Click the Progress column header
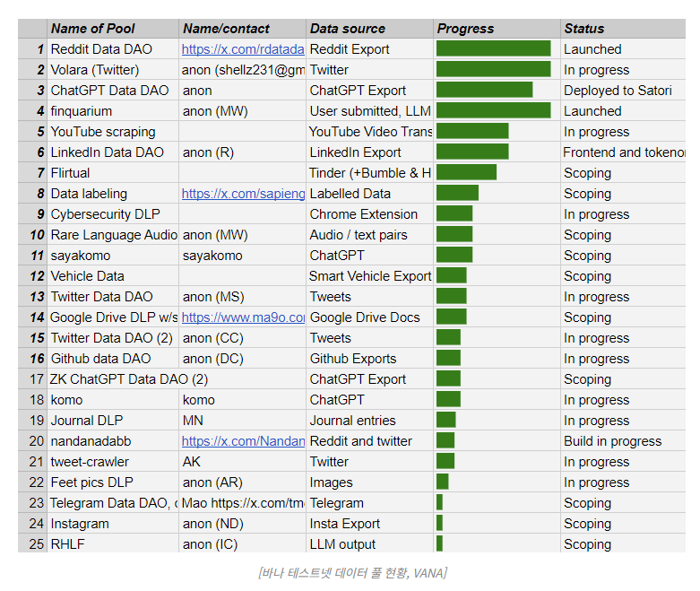Screen dimensions: 700x591 coord(466,29)
